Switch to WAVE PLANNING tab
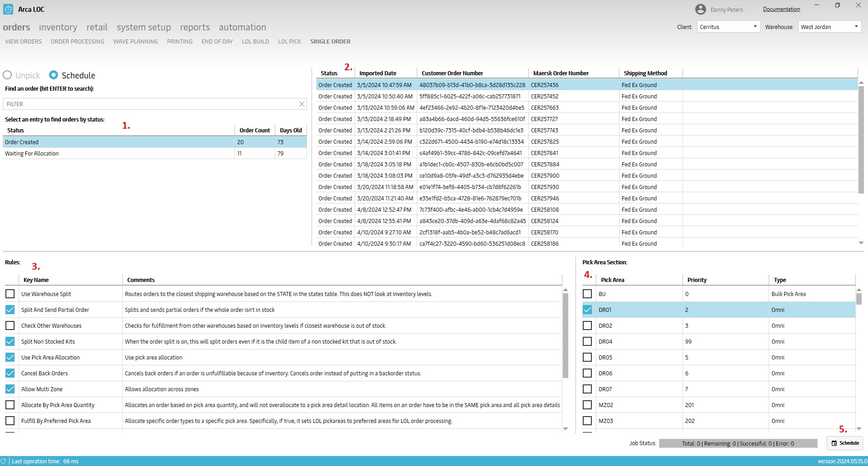 click(136, 41)
